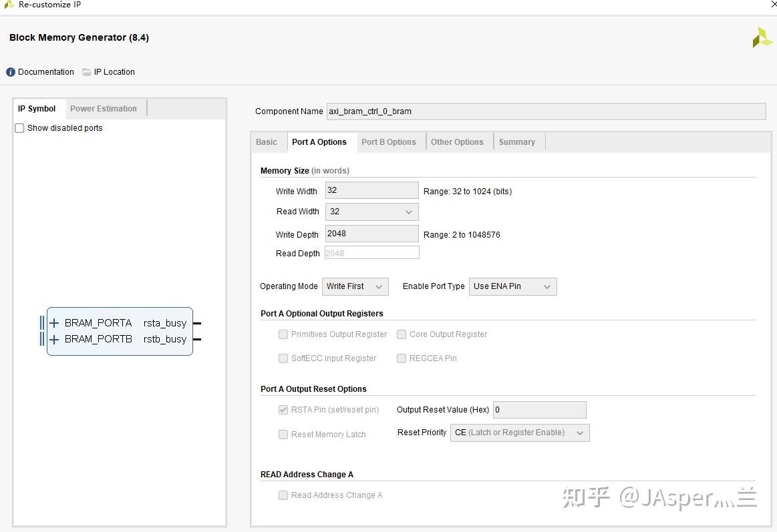Open the Reset Priority dropdown
777x532 pixels.
point(579,433)
